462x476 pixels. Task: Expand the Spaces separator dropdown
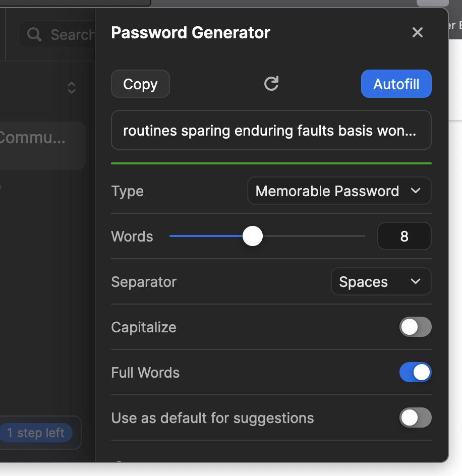pos(380,281)
